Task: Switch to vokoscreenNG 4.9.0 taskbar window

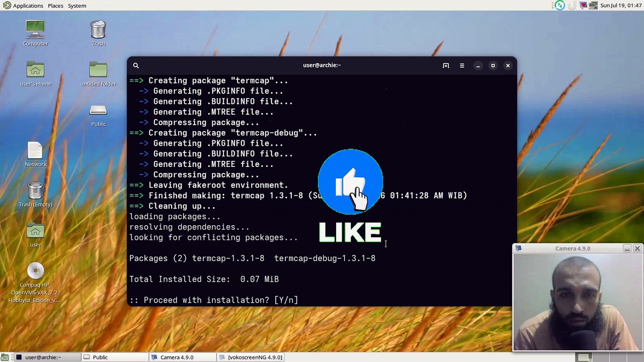Action: [251, 357]
